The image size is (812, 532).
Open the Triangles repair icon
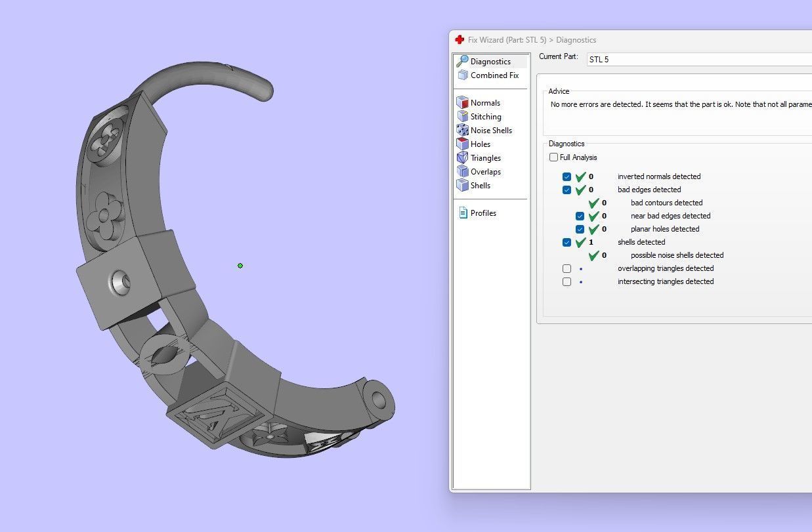tap(462, 157)
